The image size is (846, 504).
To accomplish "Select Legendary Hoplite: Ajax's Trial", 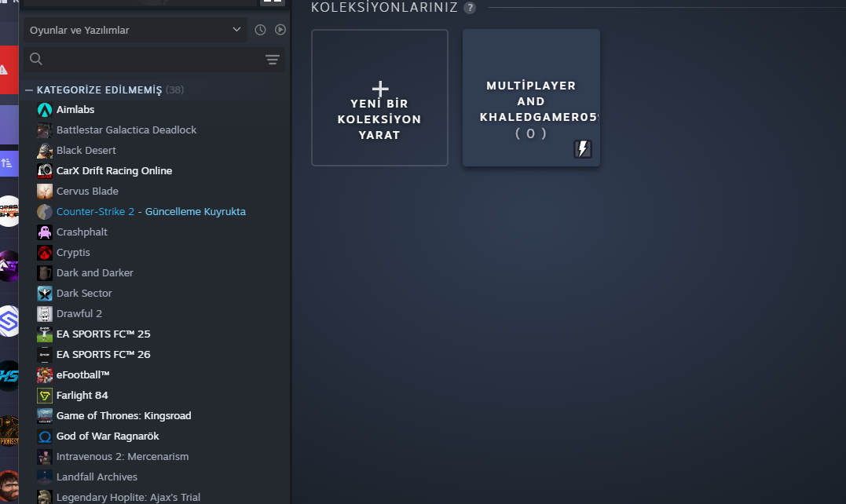I will (x=128, y=497).
